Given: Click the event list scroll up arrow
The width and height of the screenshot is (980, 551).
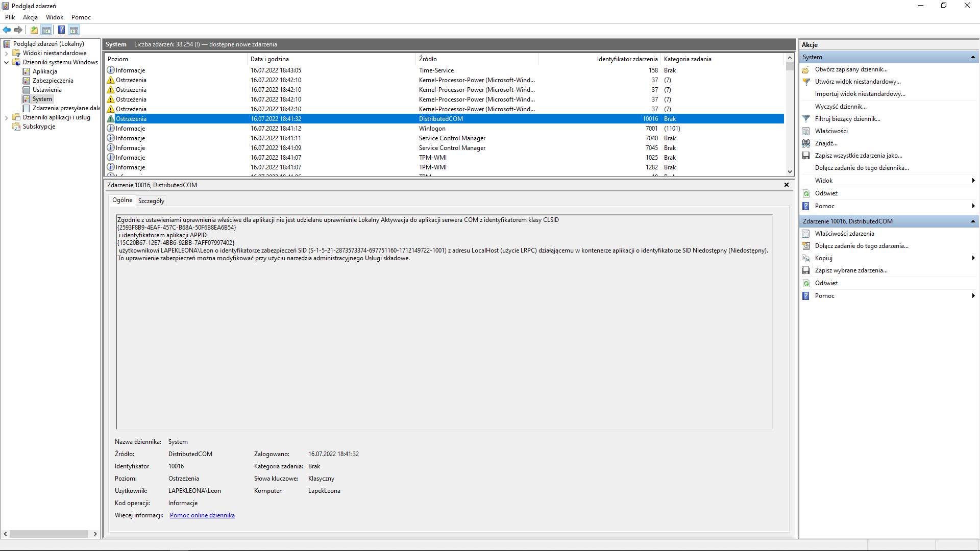Looking at the screenshot, I should [x=790, y=58].
